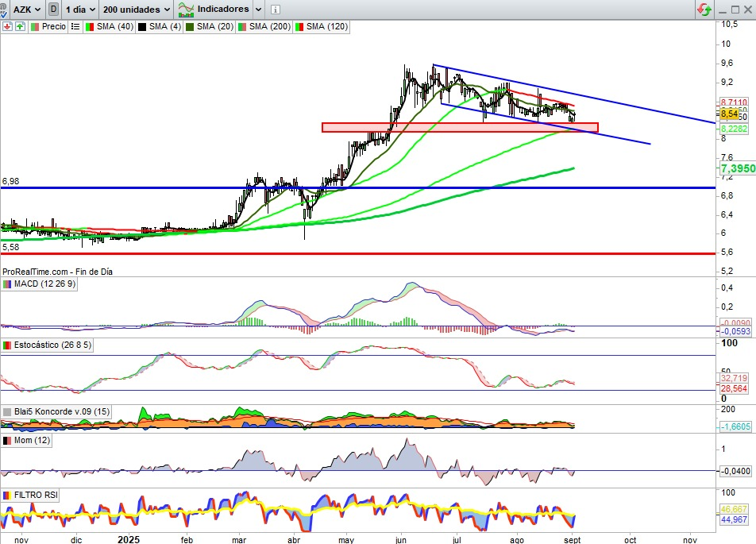The image size is (756, 544).
Task: Maximize the chart window
Action: pyautogui.click(x=735, y=10)
